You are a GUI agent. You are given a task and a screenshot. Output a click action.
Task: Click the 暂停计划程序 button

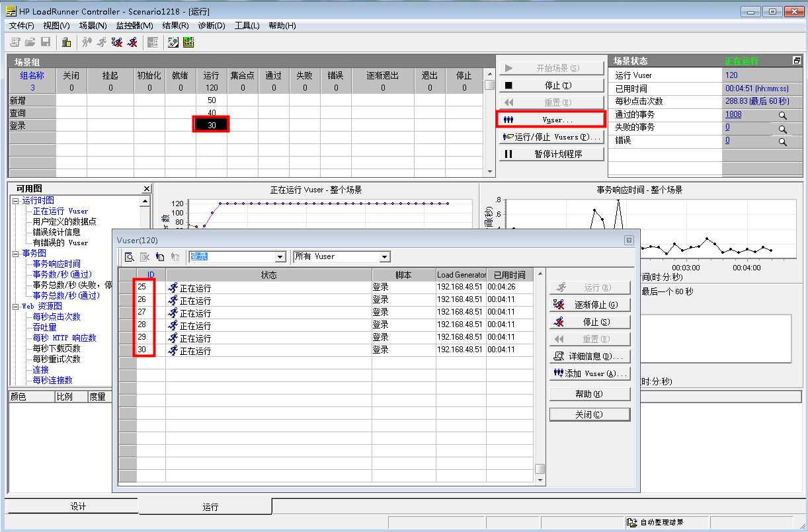pos(551,154)
